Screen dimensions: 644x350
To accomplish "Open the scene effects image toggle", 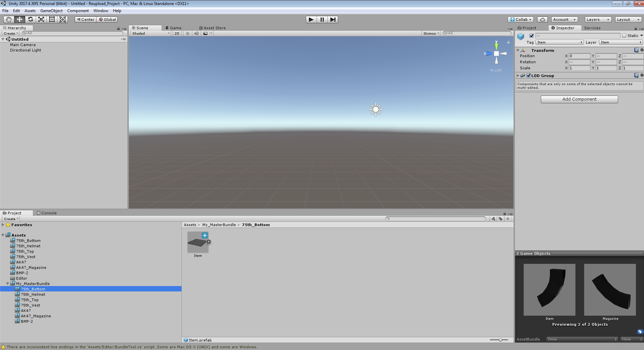I will pos(205,33).
